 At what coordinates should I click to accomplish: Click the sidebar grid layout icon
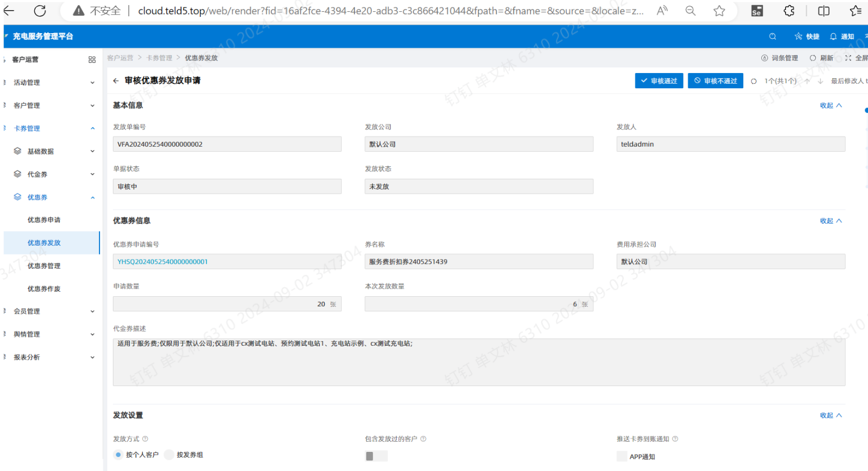coord(92,60)
